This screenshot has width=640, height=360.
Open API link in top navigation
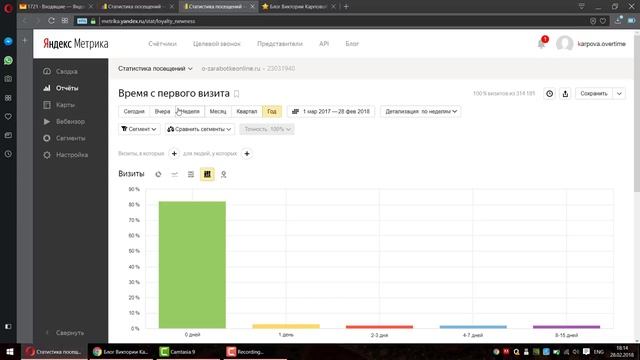tap(324, 44)
